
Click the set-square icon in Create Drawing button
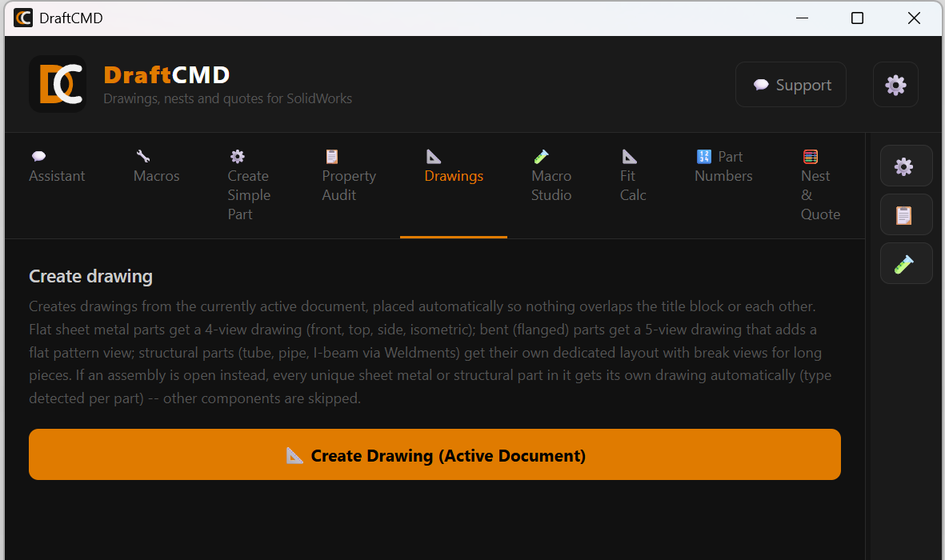coord(294,456)
